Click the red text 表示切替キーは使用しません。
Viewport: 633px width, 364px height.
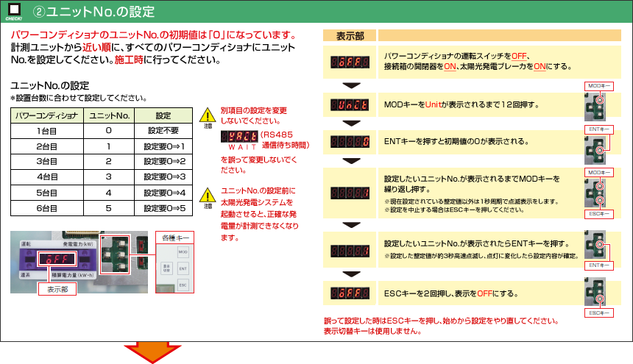tap(372, 332)
